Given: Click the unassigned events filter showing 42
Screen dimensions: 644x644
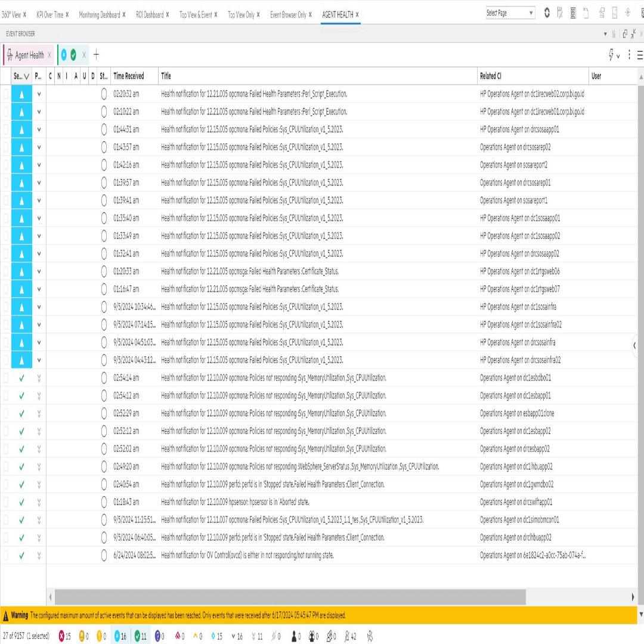Looking at the screenshot, I should (350, 636).
